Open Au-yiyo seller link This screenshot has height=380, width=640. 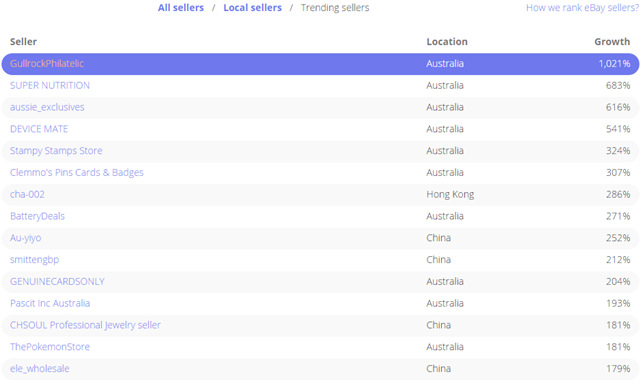point(25,238)
